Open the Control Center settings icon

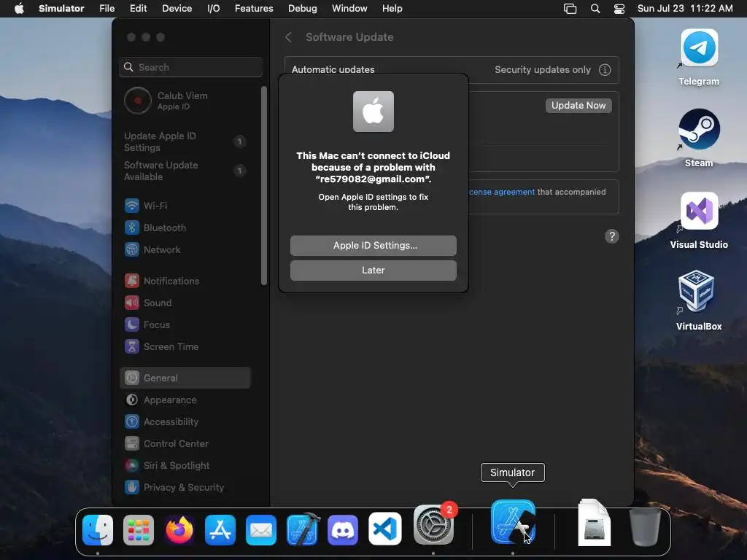132,444
